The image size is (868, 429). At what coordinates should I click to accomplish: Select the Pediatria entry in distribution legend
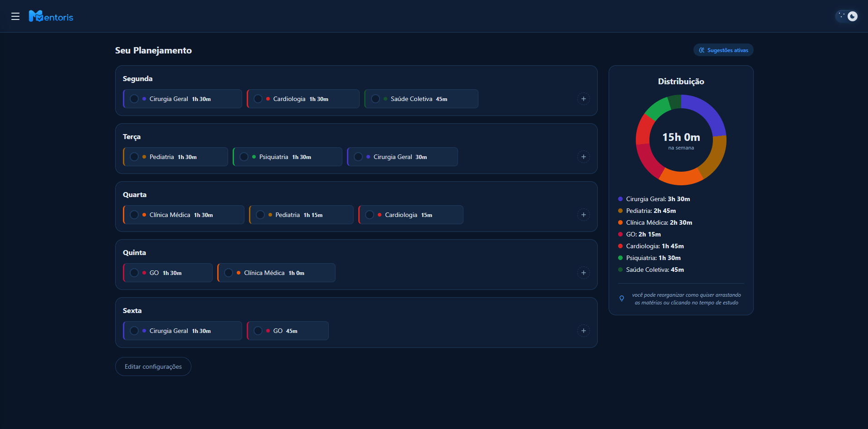pyautogui.click(x=650, y=211)
